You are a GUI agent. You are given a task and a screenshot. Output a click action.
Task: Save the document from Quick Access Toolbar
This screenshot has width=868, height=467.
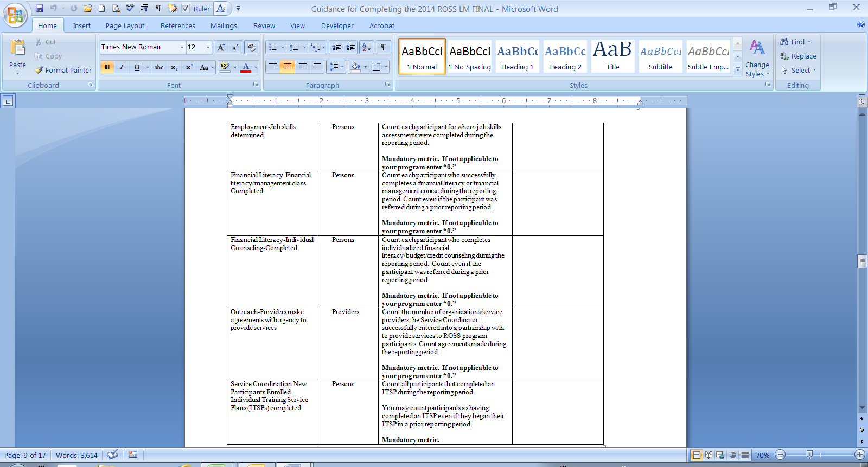[40, 8]
